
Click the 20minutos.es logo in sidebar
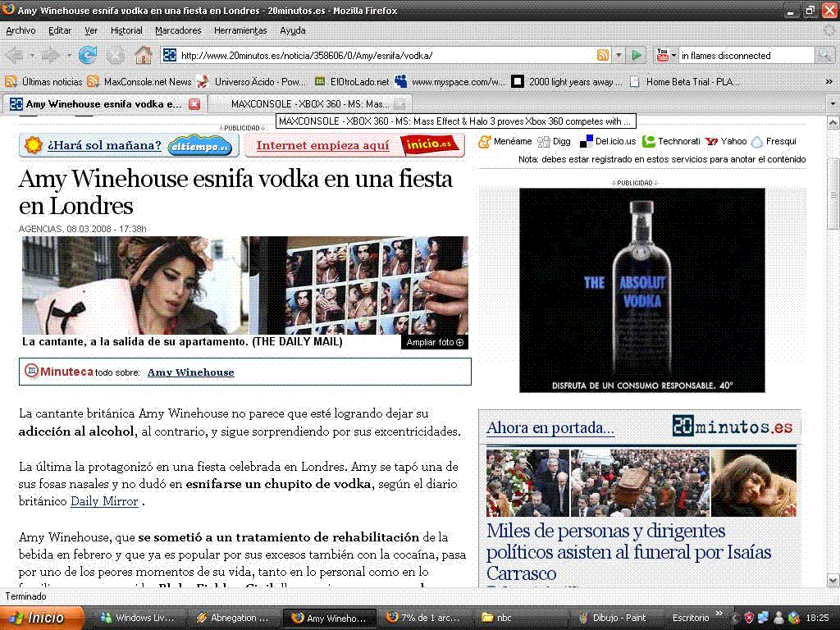(733, 427)
